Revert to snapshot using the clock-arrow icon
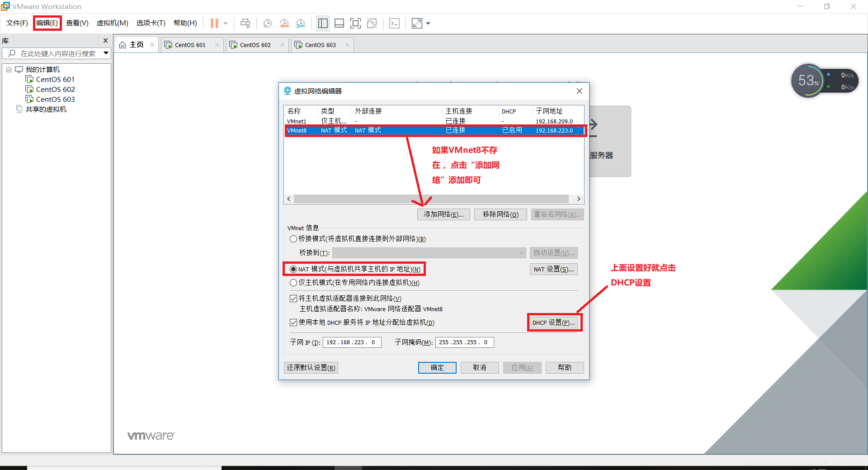The height and width of the screenshot is (470, 868). [x=284, y=23]
